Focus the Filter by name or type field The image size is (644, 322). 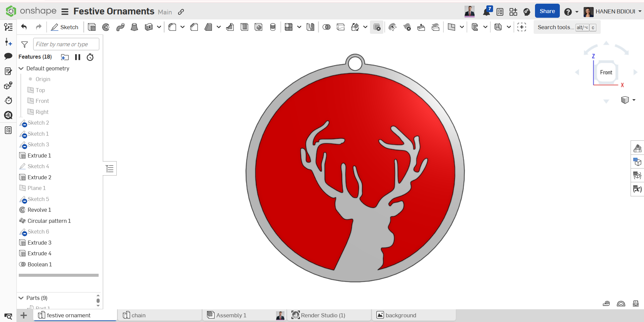66,44
